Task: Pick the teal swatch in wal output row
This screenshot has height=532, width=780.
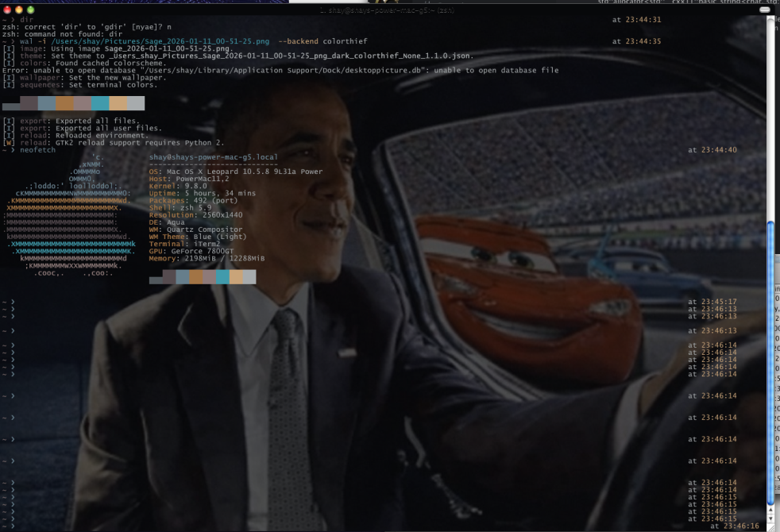Action: point(100,103)
